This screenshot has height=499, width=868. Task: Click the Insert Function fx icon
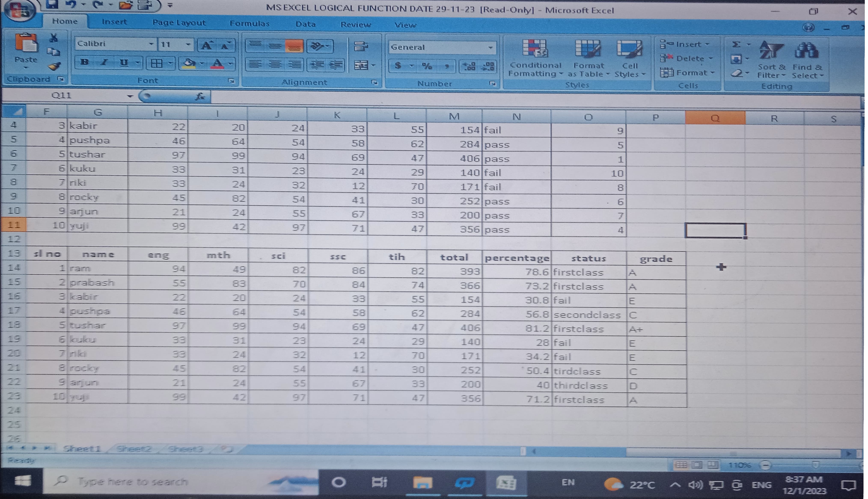point(200,97)
